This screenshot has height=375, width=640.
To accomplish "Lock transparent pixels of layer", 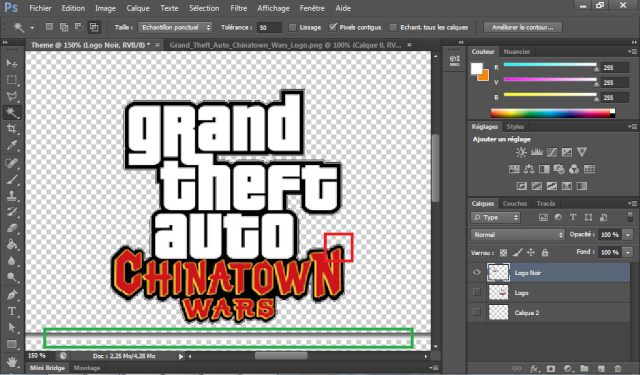I will [x=504, y=253].
